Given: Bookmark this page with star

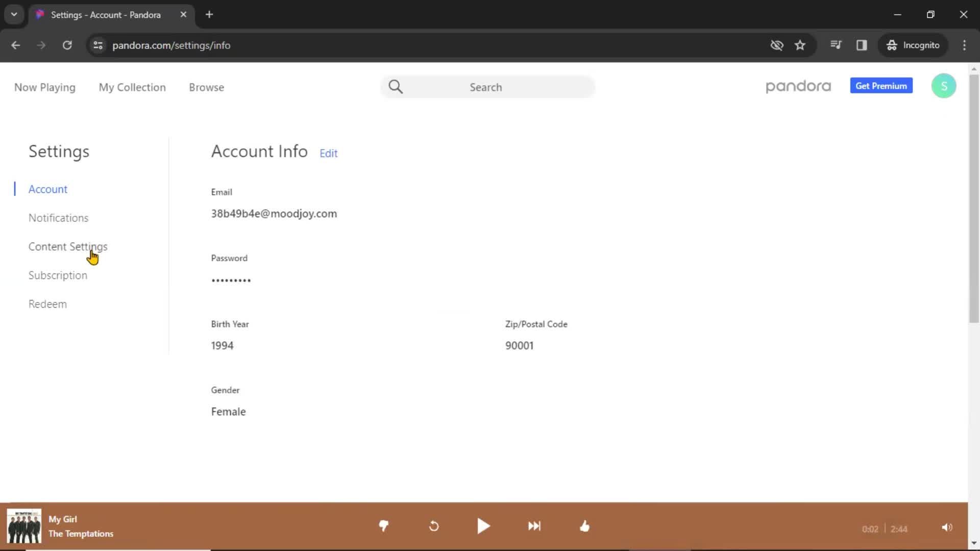Looking at the screenshot, I should (800, 45).
